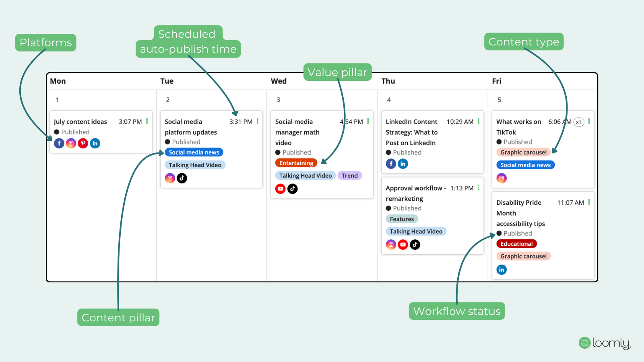Screen dimensions: 644x362
Task: Select the LinkedIn icon on LinkedIn Content Strategy post
Action: point(403,164)
